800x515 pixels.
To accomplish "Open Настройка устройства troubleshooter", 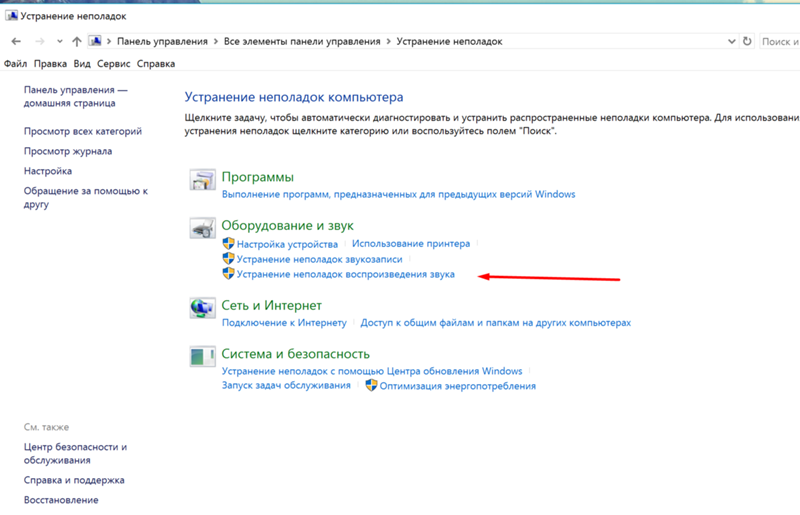I will coord(287,244).
